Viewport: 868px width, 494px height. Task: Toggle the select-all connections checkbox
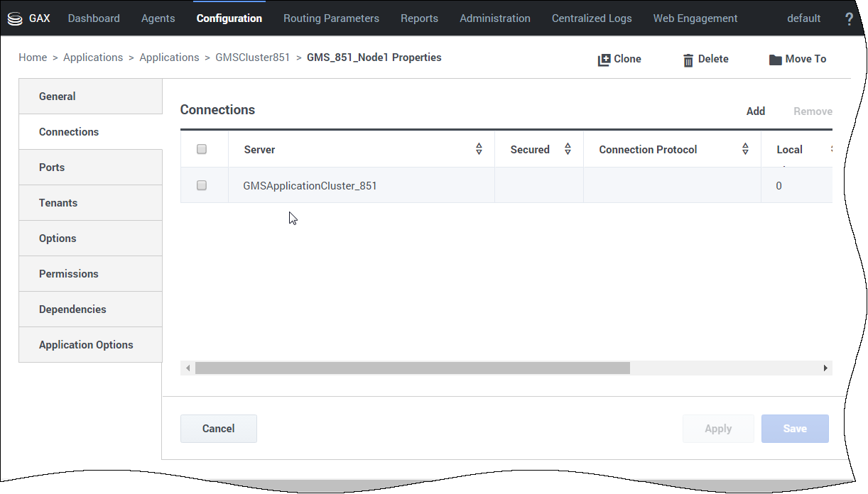[x=201, y=149]
